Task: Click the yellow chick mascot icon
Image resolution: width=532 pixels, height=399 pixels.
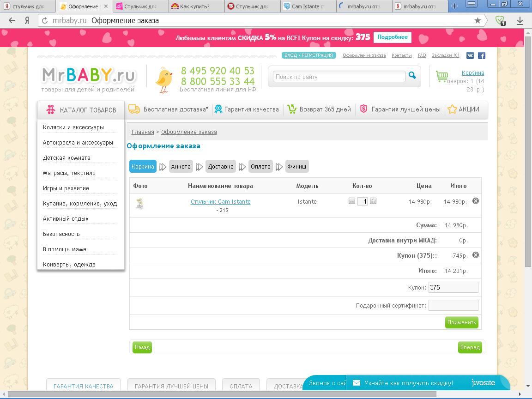Action: [164, 80]
